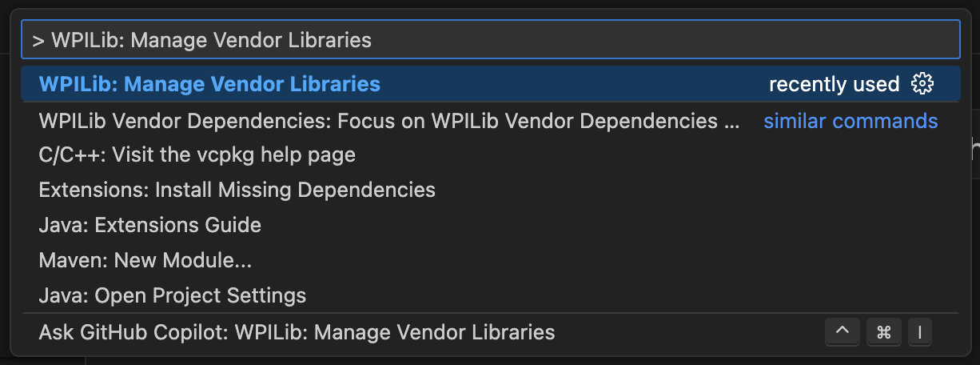This screenshot has height=365, width=980.
Task: Choose C/C++: Visit the vcpkg help page
Action: [197, 154]
